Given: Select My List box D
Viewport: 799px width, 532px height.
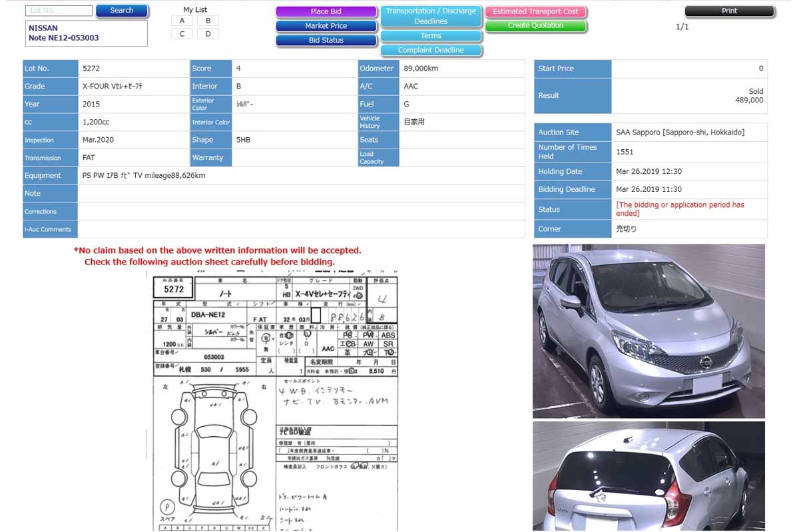Looking at the screenshot, I should [208, 34].
